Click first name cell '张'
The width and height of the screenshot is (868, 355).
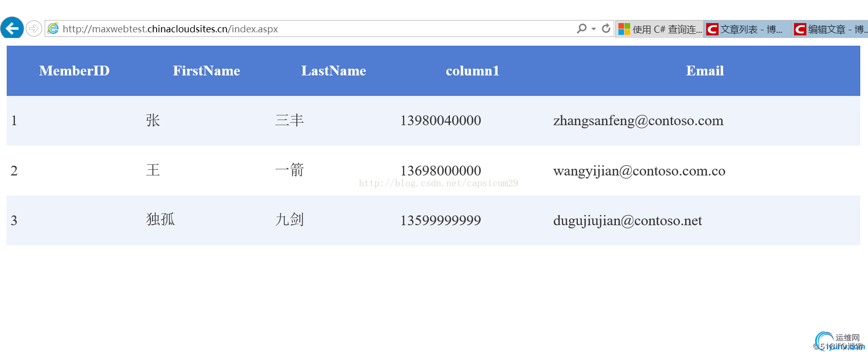[x=153, y=120]
